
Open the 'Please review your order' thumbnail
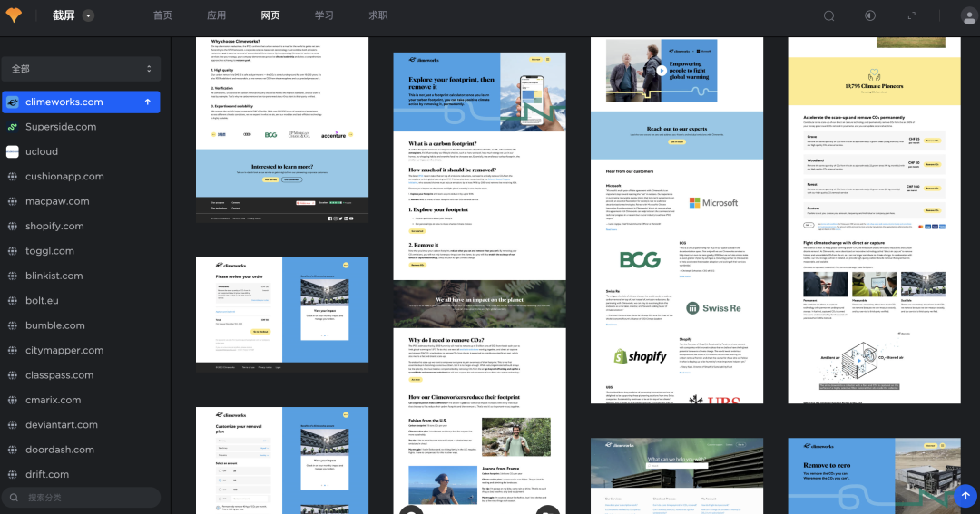[x=282, y=315]
